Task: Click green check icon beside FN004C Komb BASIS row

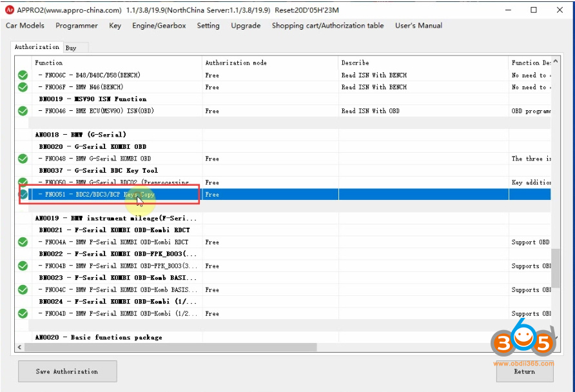Action: 23,290
